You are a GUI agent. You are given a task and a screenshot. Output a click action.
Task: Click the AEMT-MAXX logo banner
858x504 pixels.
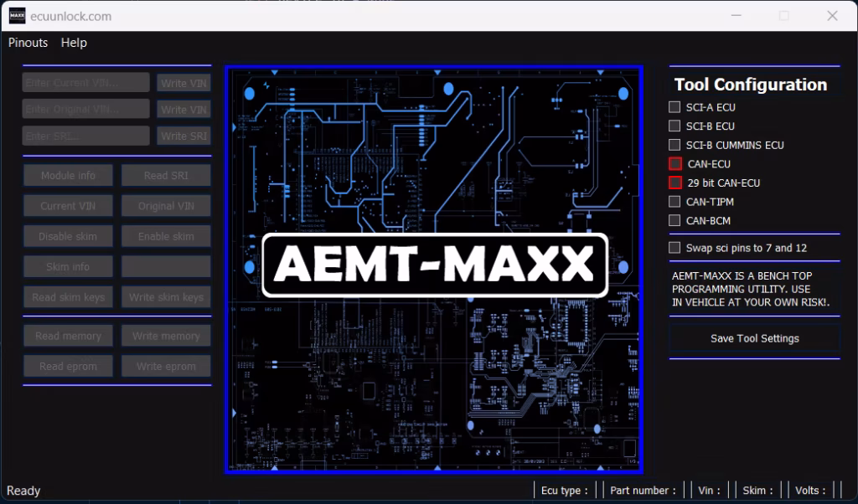[433, 265]
